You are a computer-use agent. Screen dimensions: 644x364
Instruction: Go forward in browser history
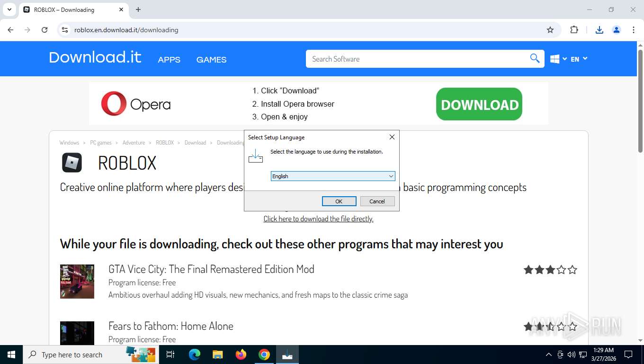[27, 30]
